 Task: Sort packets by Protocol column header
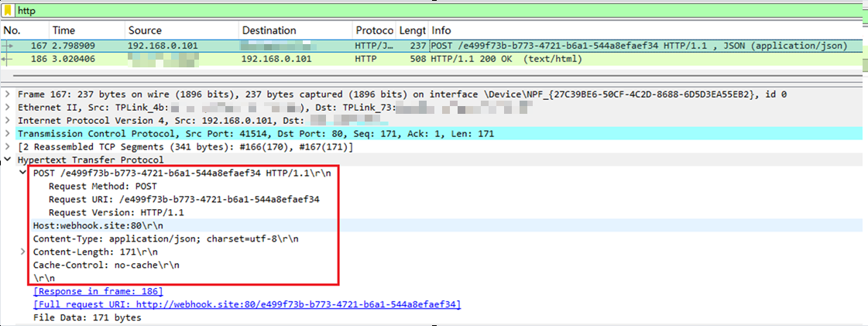tap(374, 30)
